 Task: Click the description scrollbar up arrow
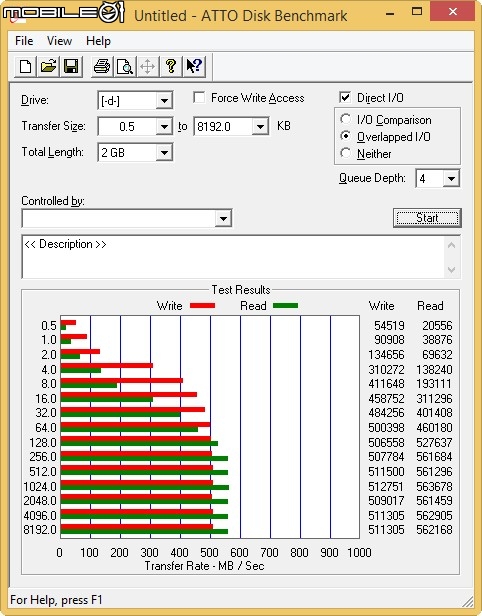[451, 246]
